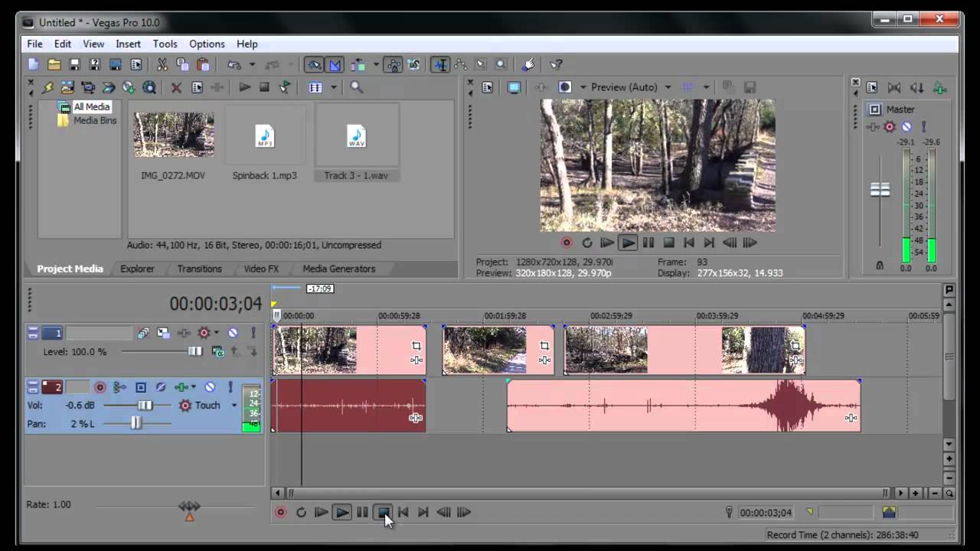Select the Zoom Edit magnifier tool in toolbar
The width and height of the screenshot is (980, 551).
(x=501, y=65)
